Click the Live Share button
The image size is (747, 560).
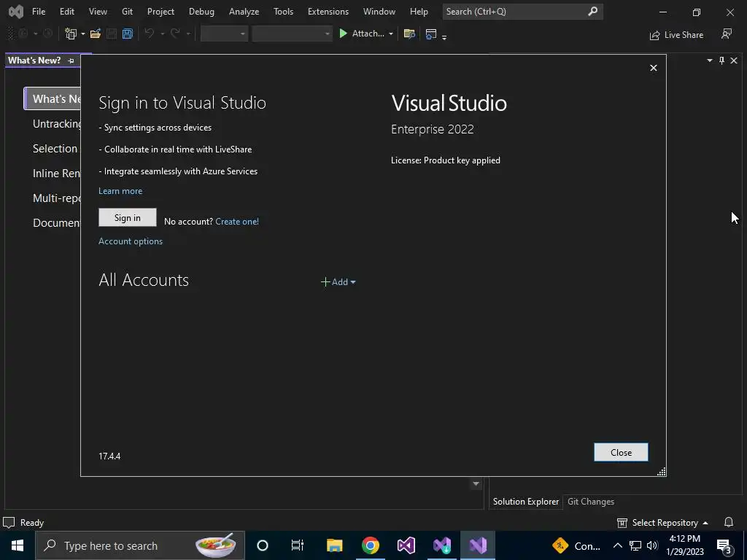click(x=676, y=35)
